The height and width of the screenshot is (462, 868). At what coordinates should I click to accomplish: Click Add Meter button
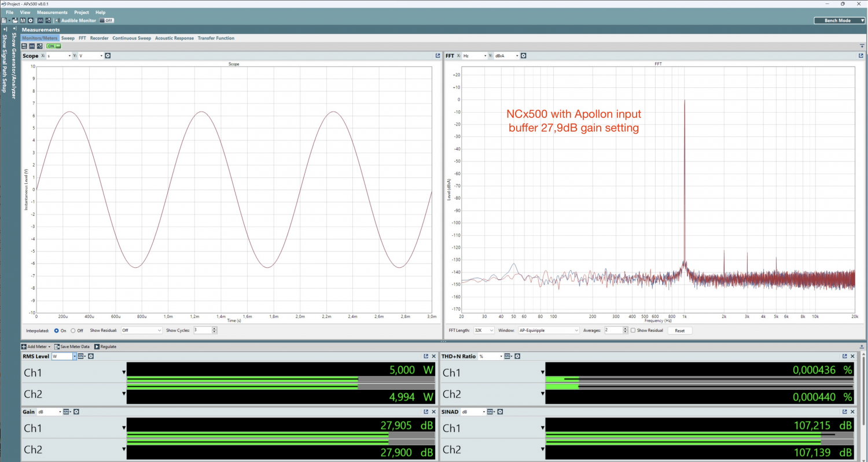36,346
